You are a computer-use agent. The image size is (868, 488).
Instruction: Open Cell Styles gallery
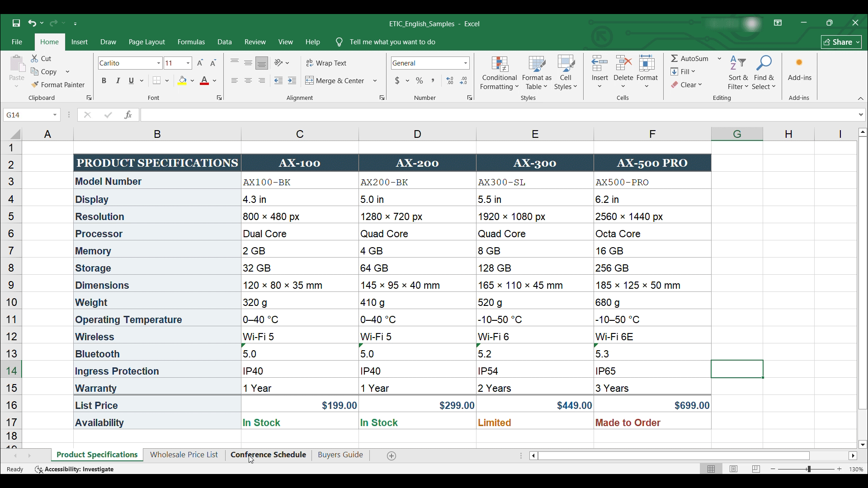point(566,73)
